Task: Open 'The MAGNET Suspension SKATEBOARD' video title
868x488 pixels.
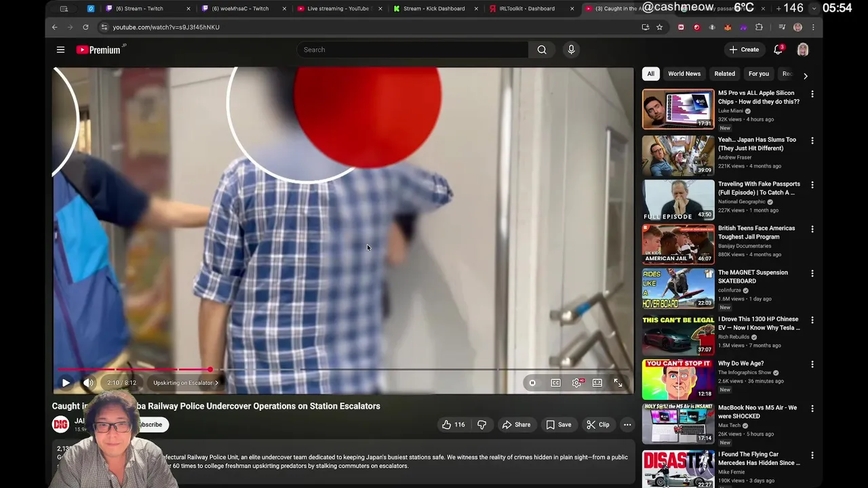Action: coord(753,277)
